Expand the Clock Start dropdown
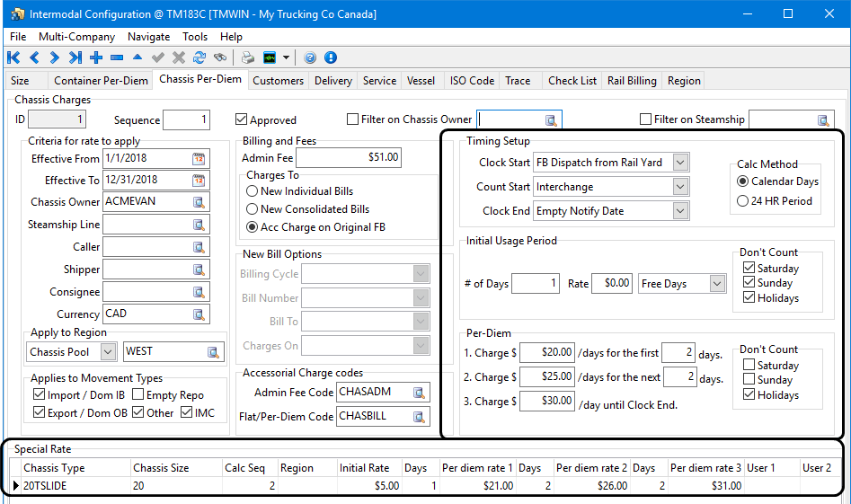The width and height of the screenshot is (851, 504). [680, 163]
